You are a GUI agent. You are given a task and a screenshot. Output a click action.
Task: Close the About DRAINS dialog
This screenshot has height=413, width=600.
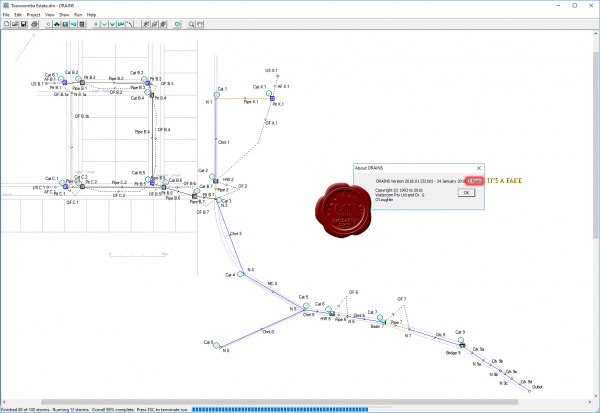[478, 168]
